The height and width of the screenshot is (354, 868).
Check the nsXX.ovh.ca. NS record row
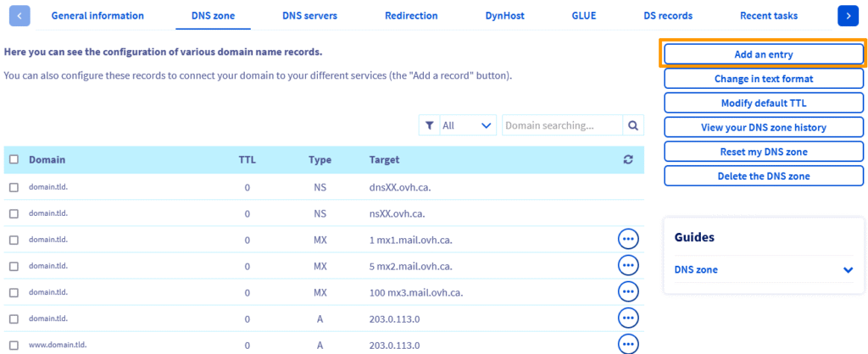pos(14,213)
